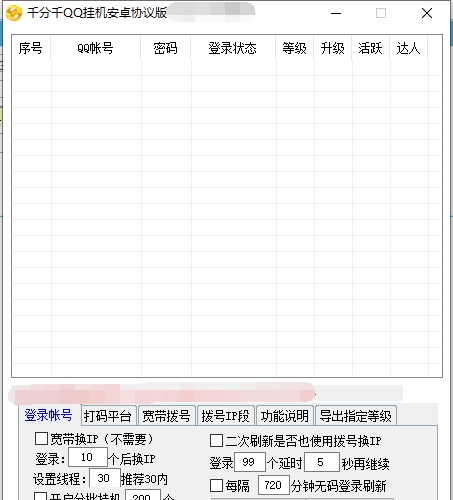Image resolution: width=453 pixels, height=500 pixels.
Task: Click the thread count field showing 30
Action: pos(105,478)
